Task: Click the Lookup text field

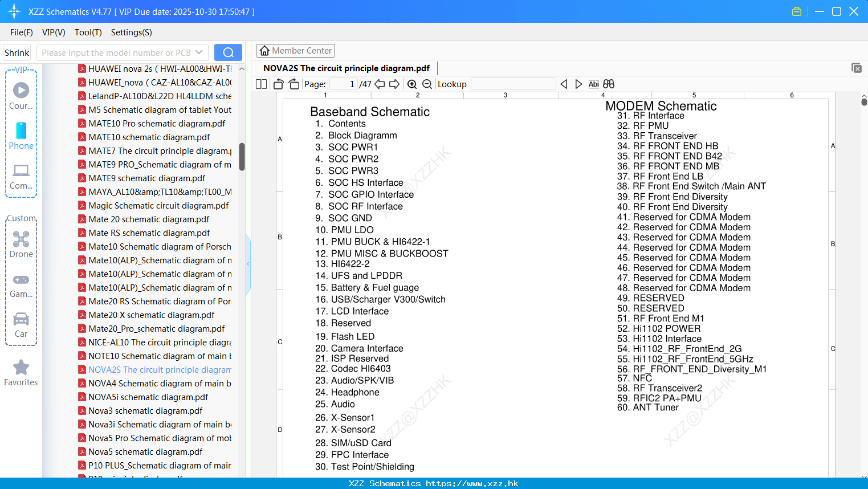Action: pos(514,84)
